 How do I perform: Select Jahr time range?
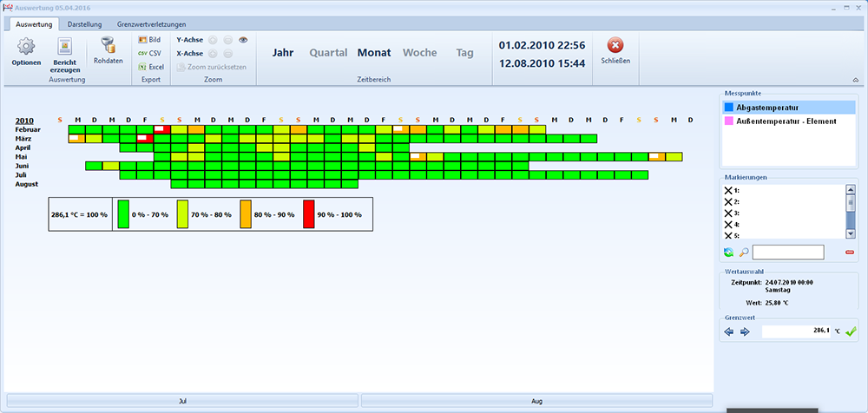(x=283, y=53)
